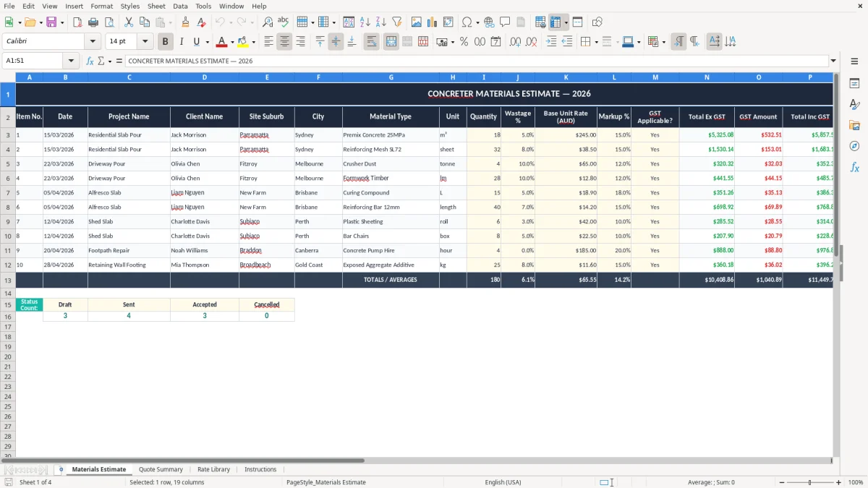Switch to Instructions sheet tab
Viewport: 868px width, 488px height.
point(260,469)
